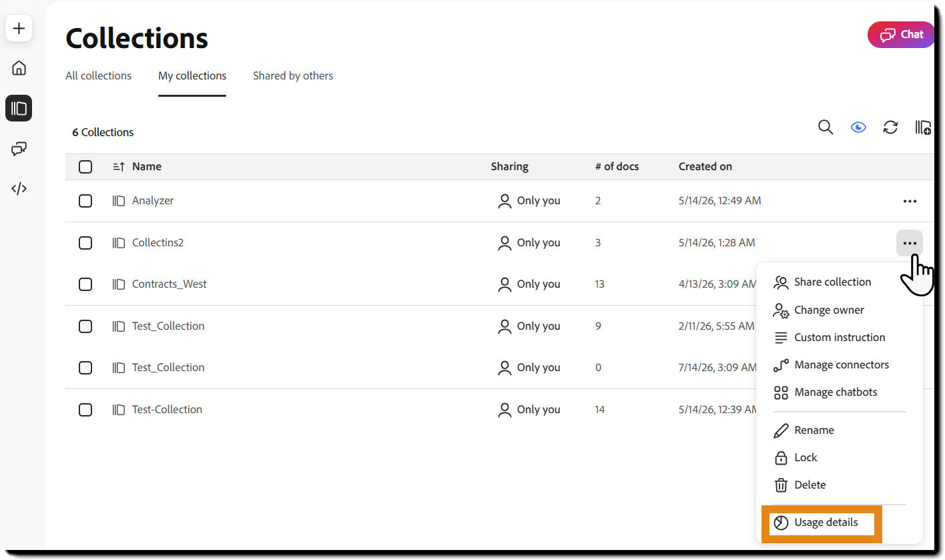Click the collection icon beside Test-Collection

pos(119,409)
